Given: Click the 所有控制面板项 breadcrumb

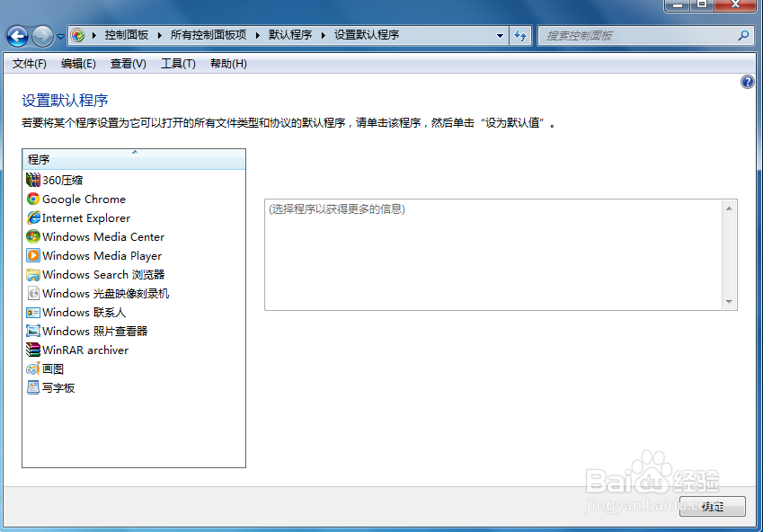Looking at the screenshot, I should pos(208,35).
